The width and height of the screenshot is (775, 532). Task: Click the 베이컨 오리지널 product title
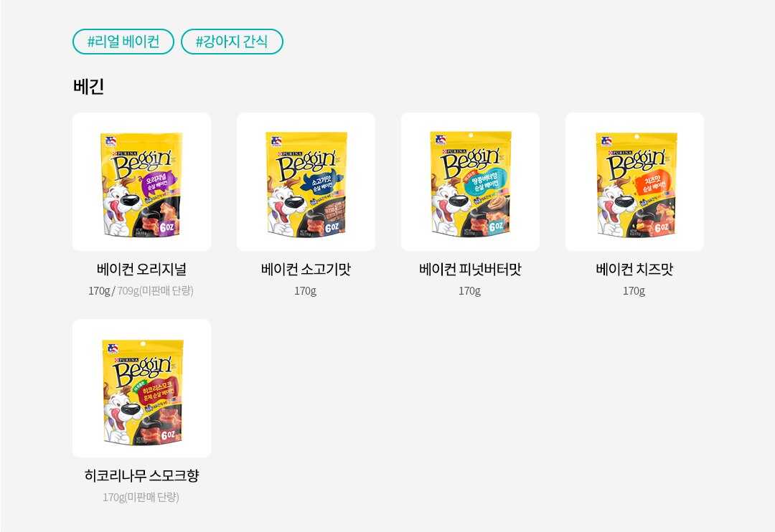[141, 269]
